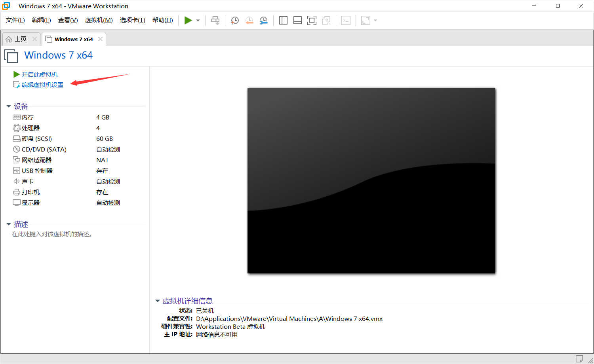Click the Workstation Beta 虚拟机 compatibility text
The height and width of the screenshot is (364, 594).
coord(230,326)
